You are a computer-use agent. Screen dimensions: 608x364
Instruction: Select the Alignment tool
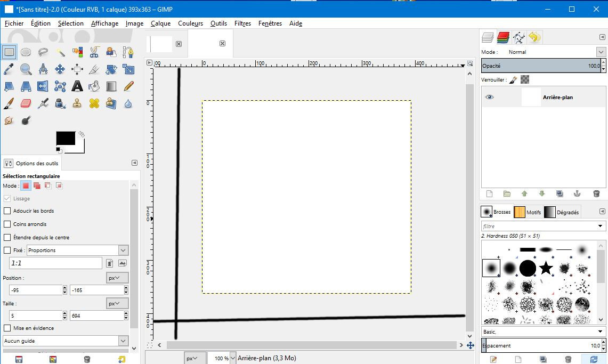[x=77, y=69]
